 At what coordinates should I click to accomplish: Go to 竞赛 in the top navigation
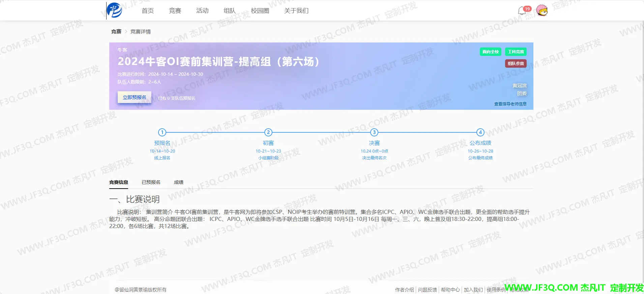[x=175, y=11]
